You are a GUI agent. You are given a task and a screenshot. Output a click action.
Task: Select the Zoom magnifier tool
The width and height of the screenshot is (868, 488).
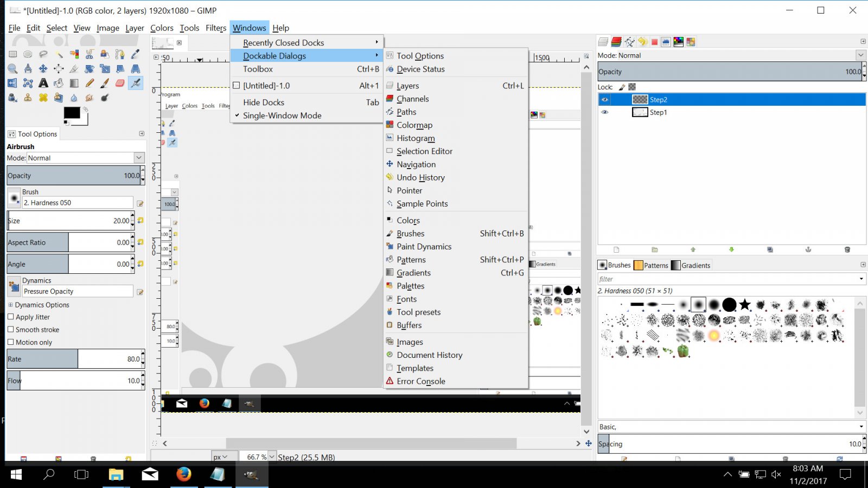(x=12, y=68)
